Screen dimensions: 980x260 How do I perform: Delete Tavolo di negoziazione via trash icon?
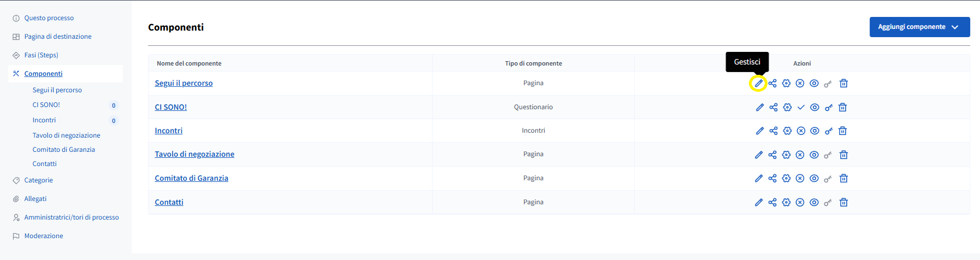point(843,155)
